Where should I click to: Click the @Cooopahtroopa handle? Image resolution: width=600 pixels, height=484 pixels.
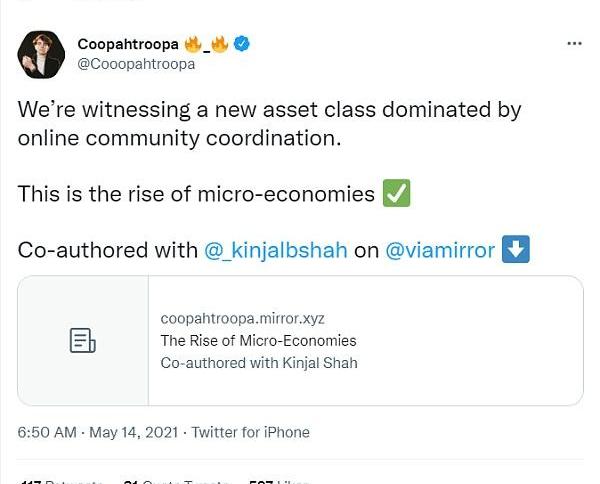pos(136,65)
